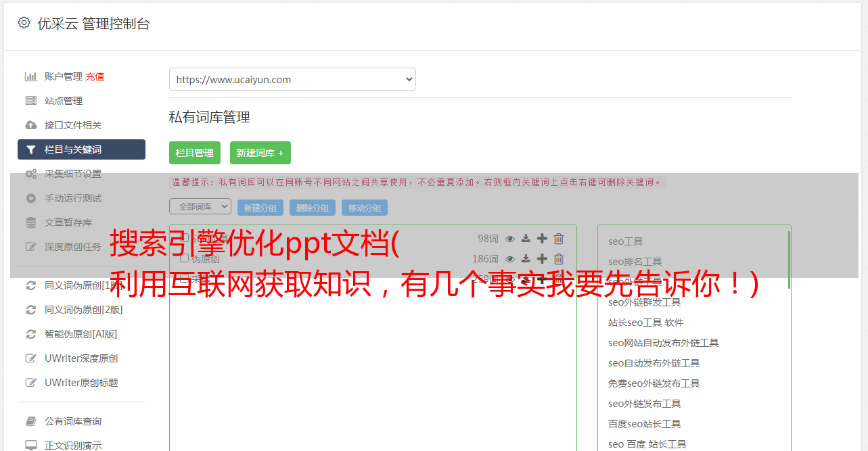Tick the checkbox of the 98词 row
868x451 pixels.
pos(184,238)
